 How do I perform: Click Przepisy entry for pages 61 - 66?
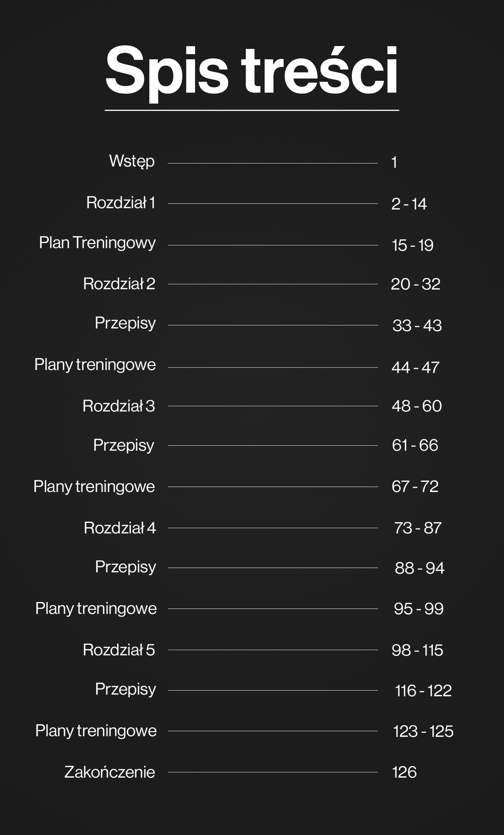(x=124, y=446)
